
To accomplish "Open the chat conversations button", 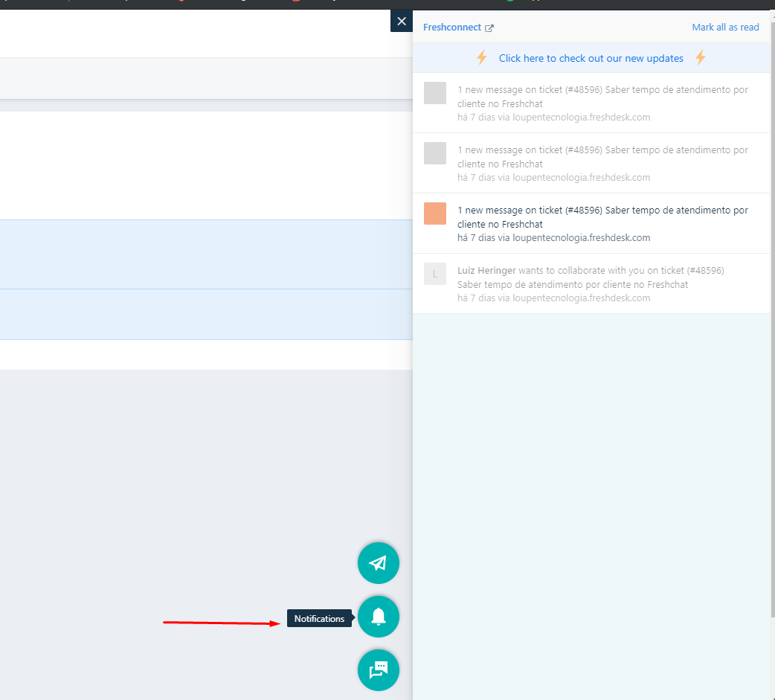I will click(379, 670).
